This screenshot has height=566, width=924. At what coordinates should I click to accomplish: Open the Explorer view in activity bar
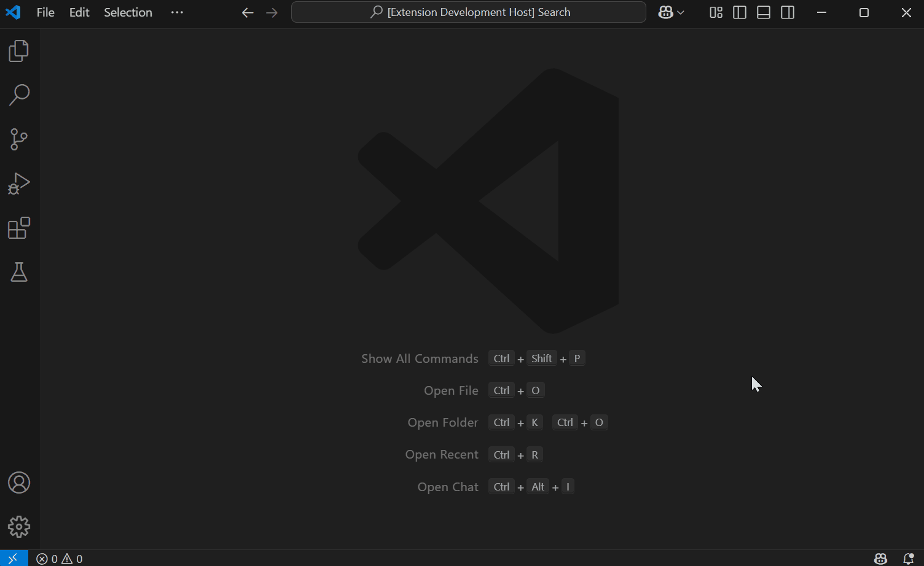19,51
